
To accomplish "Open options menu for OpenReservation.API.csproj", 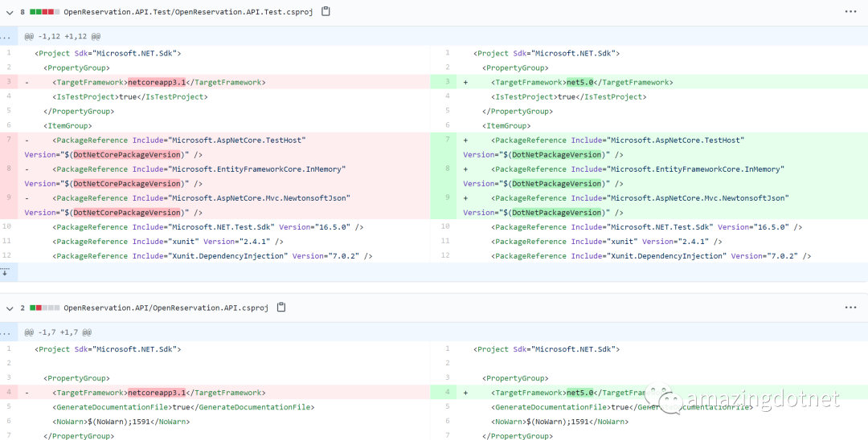I will pos(851,308).
